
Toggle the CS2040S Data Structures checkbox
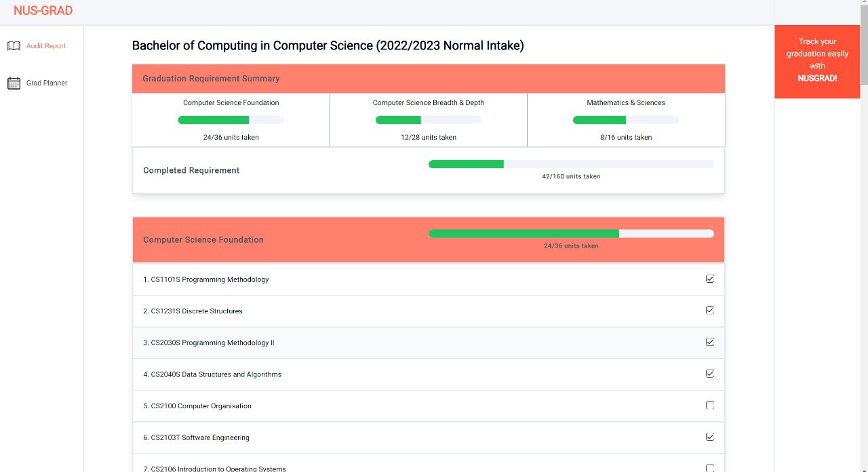click(x=710, y=373)
